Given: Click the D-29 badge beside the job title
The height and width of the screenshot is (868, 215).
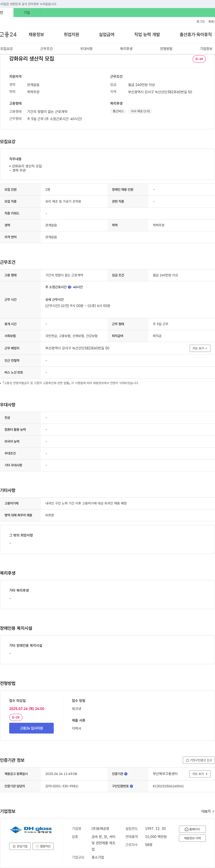Looking at the screenshot, I should click(199, 59).
